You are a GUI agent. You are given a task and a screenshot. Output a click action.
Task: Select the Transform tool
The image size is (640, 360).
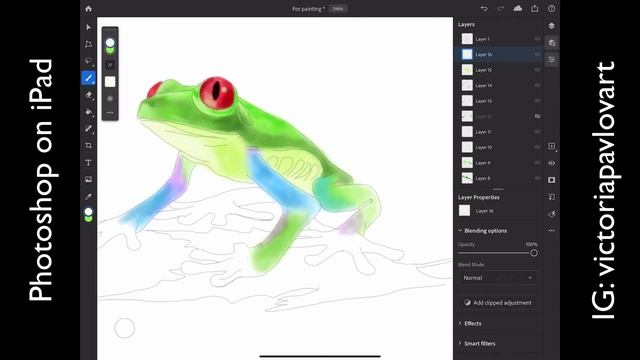tap(89, 44)
